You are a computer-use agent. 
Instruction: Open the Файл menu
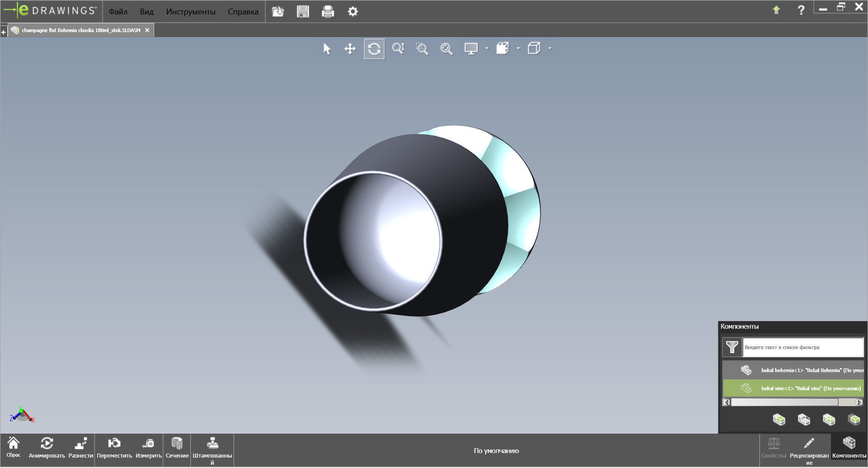click(x=118, y=12)
